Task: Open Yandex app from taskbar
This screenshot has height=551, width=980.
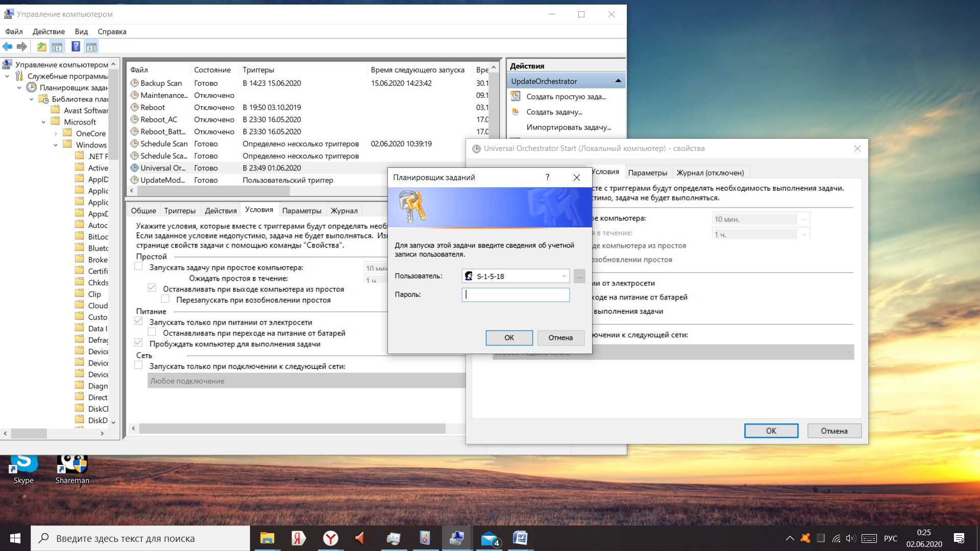Action: [299, 538]
